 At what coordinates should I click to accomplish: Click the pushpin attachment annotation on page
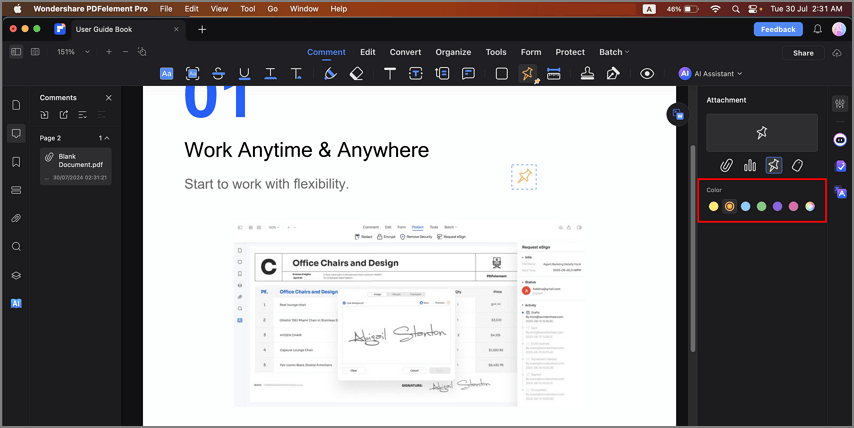524,176
